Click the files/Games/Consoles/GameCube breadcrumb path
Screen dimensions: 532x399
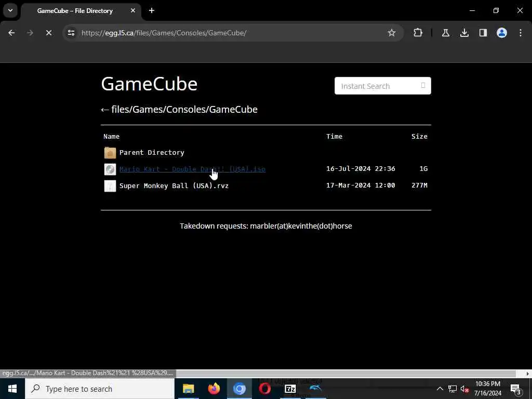click(184, 110)
